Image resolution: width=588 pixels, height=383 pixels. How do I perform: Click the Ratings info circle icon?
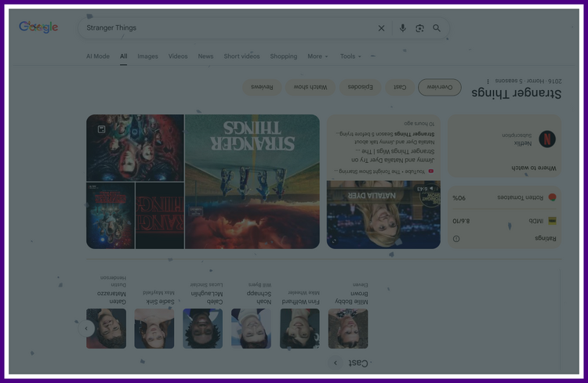[456, 239]
